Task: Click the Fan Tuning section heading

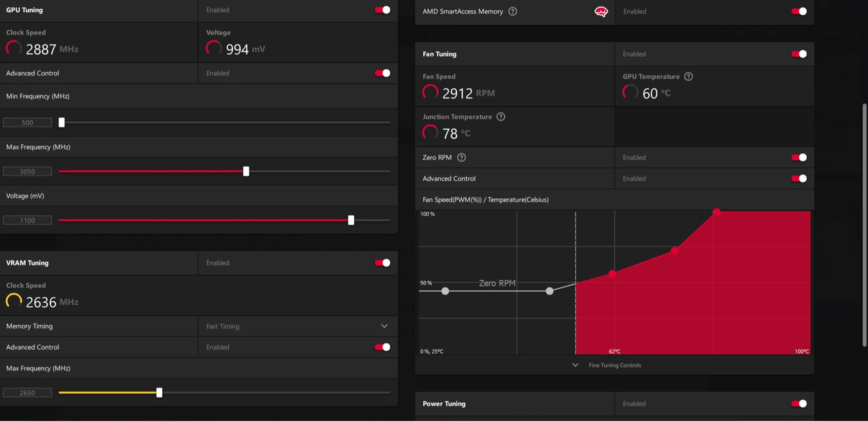Action: pos(439,54)
